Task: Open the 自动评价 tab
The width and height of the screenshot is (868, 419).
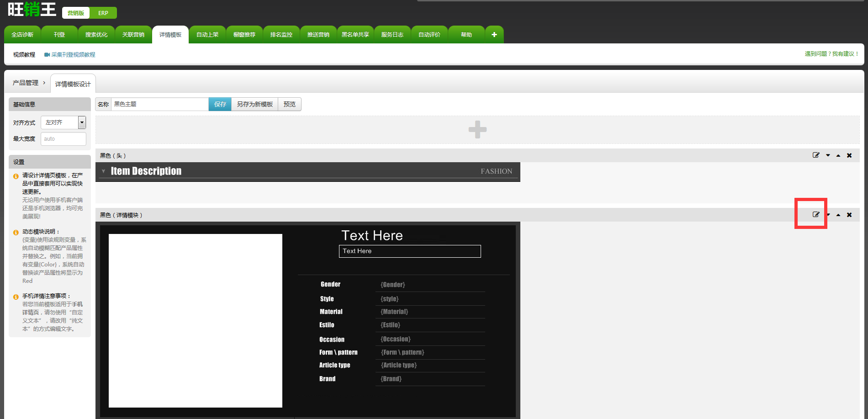Action: coord(429,35)
